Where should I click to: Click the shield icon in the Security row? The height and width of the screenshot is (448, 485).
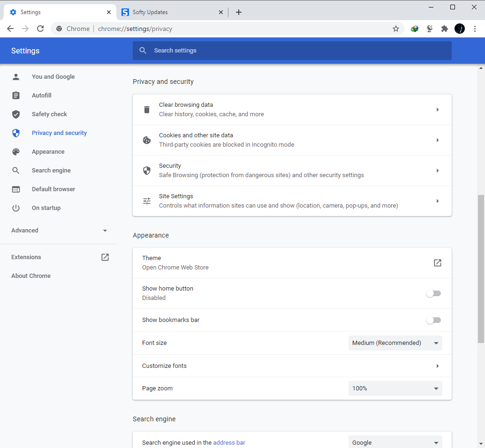(x=147, y=170)
